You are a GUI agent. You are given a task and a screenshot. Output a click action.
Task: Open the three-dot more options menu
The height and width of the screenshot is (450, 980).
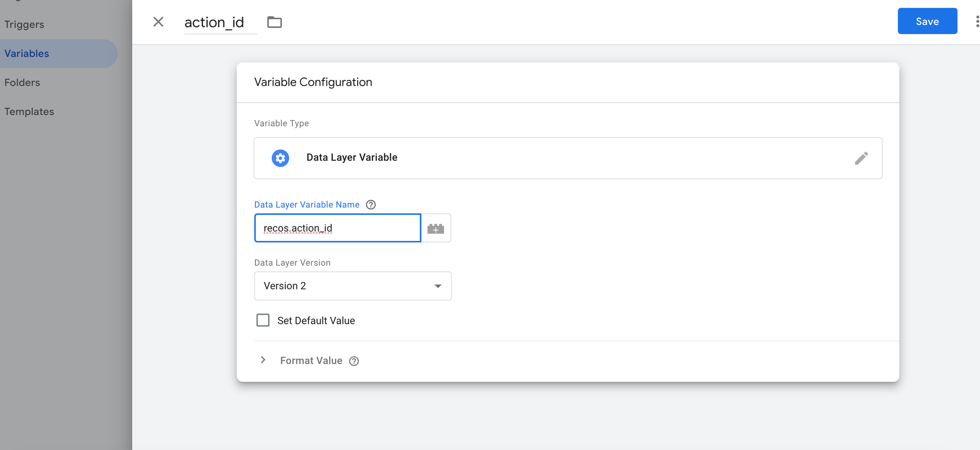click(x=977, y=22)
